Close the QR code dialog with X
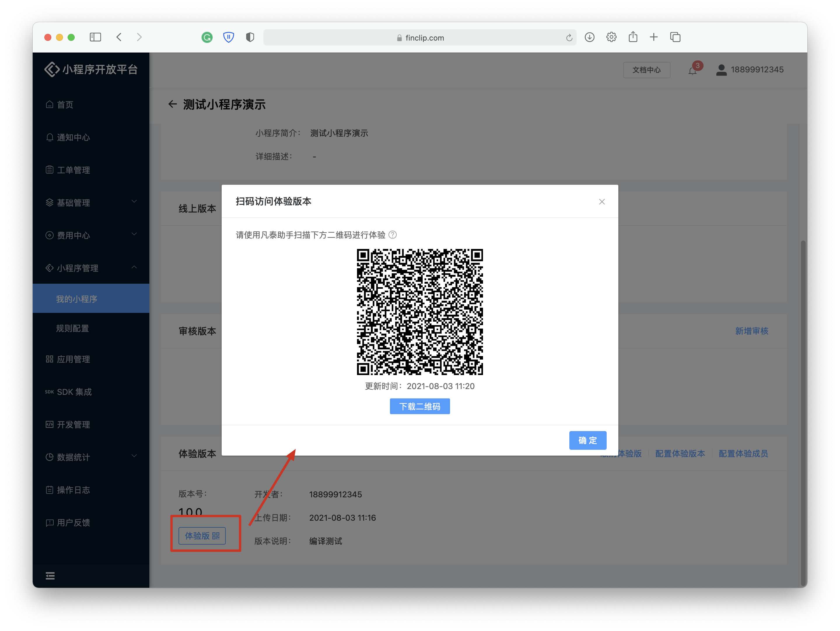The image size is (840, 631). [x=601, y=202]
